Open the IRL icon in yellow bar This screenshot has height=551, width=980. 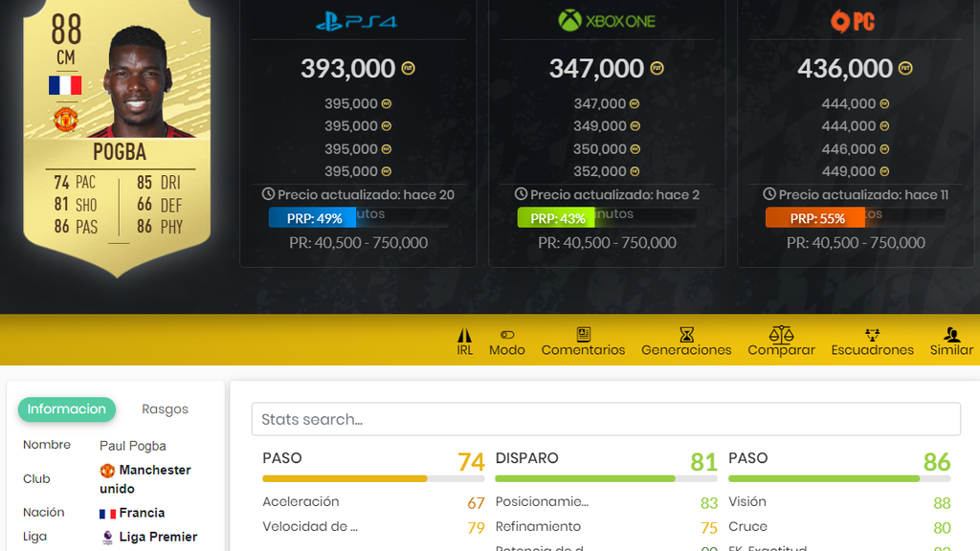(464, 334)
